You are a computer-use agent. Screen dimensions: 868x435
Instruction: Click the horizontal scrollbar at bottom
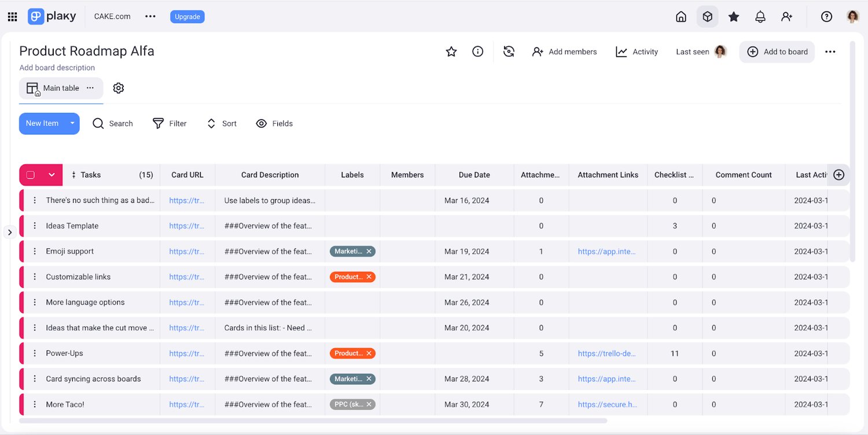(x=313, y=421)
